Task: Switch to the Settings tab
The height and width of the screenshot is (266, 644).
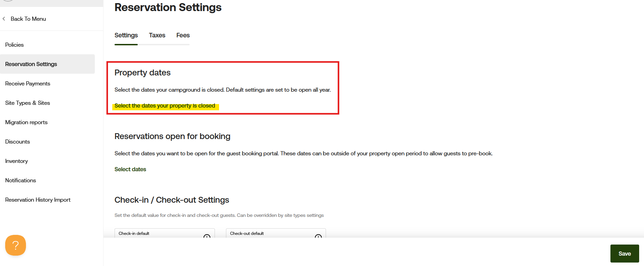Action: [x=126, y=35]
